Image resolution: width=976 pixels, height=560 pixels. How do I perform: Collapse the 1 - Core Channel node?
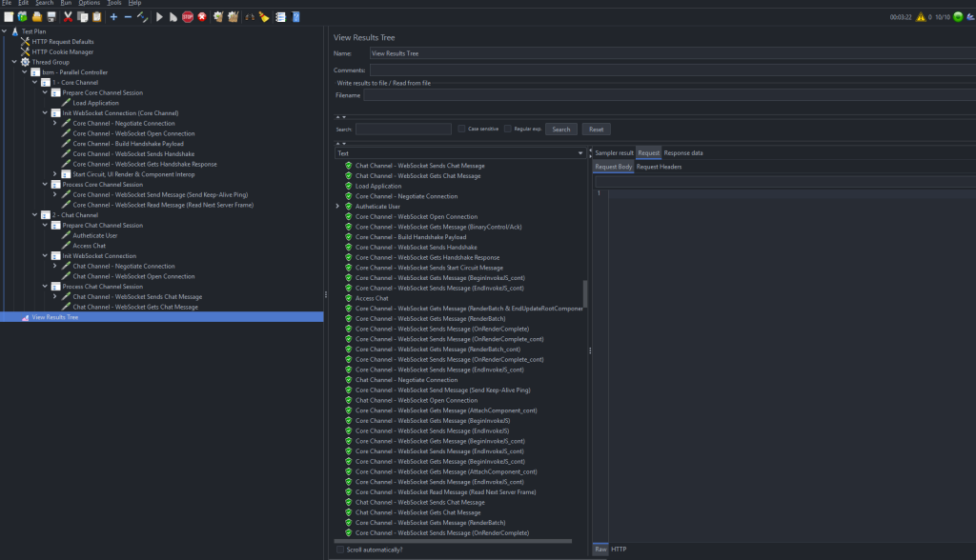pyautogui.click(x=35, y=82)
